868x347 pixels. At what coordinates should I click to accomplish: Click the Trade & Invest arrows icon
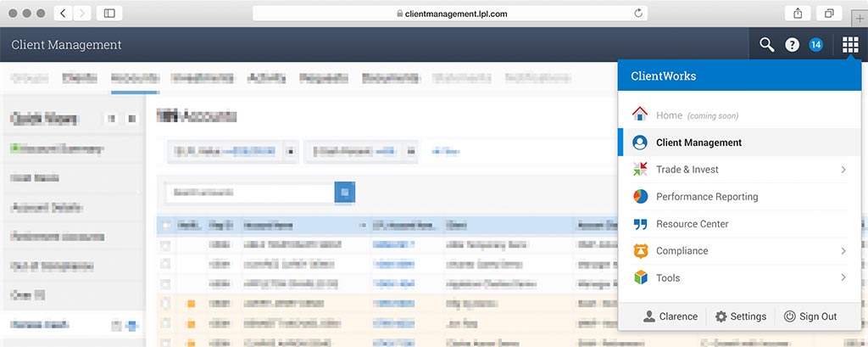click(x=640, y=170)
